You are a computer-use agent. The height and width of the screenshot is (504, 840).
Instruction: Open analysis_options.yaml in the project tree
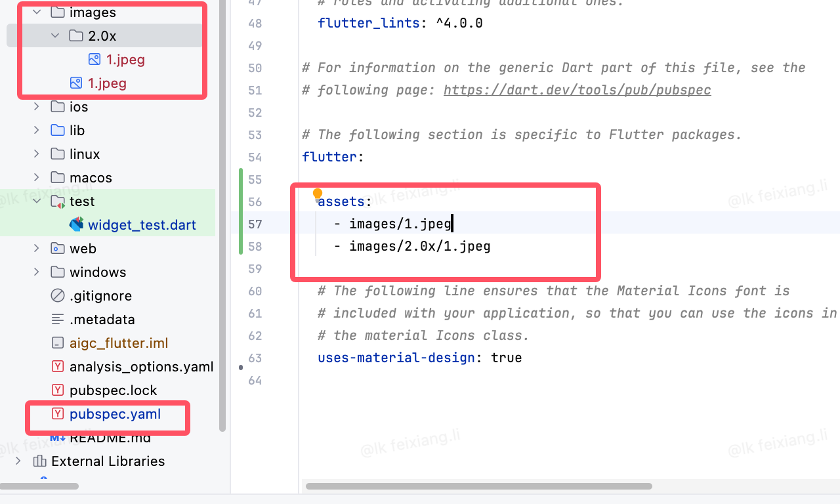pos(141,366)
